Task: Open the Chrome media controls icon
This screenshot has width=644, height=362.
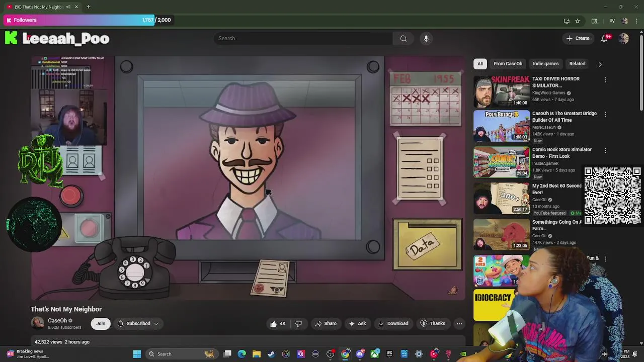Action: (x=612, y=21)
